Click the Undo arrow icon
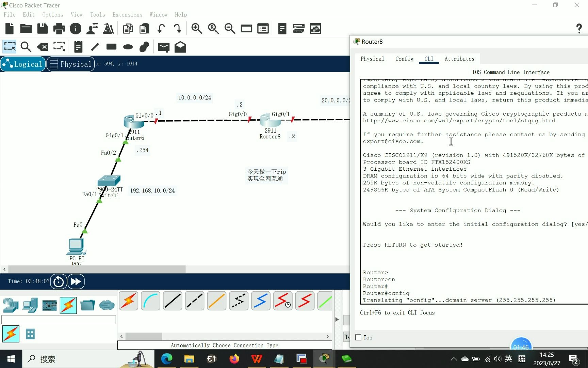 [x=161, y=29]
